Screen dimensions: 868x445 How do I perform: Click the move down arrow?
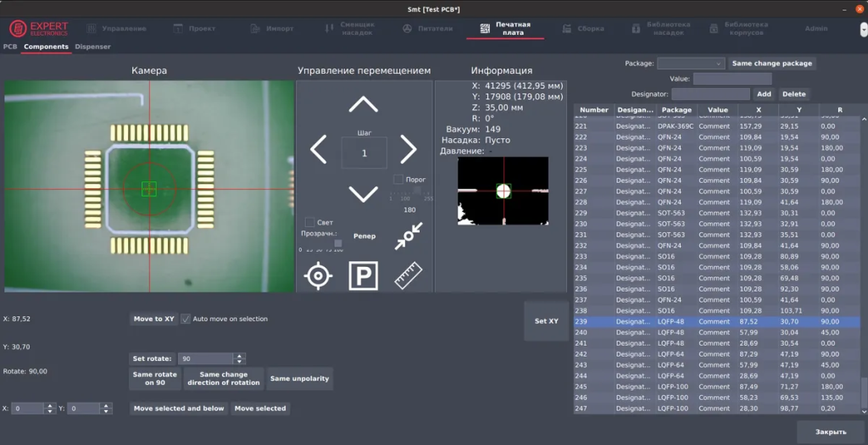click(364, 194)
